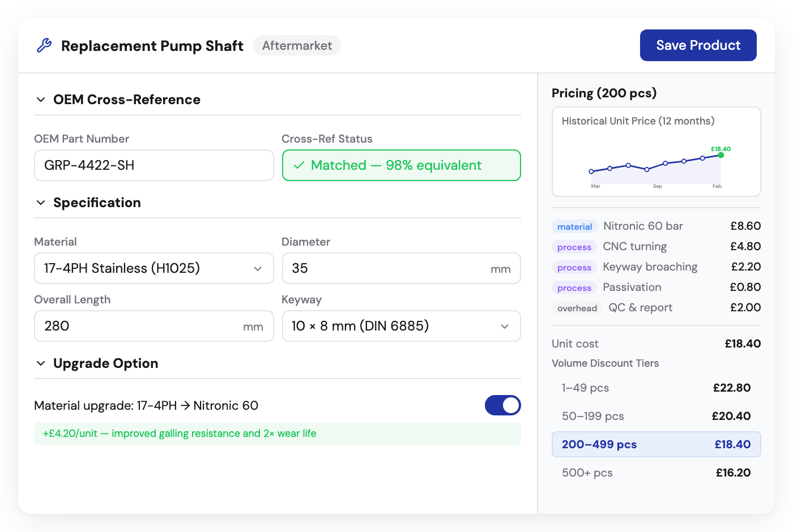
Task: Open the Keyway size dropdown
Action: click(401, 326)
